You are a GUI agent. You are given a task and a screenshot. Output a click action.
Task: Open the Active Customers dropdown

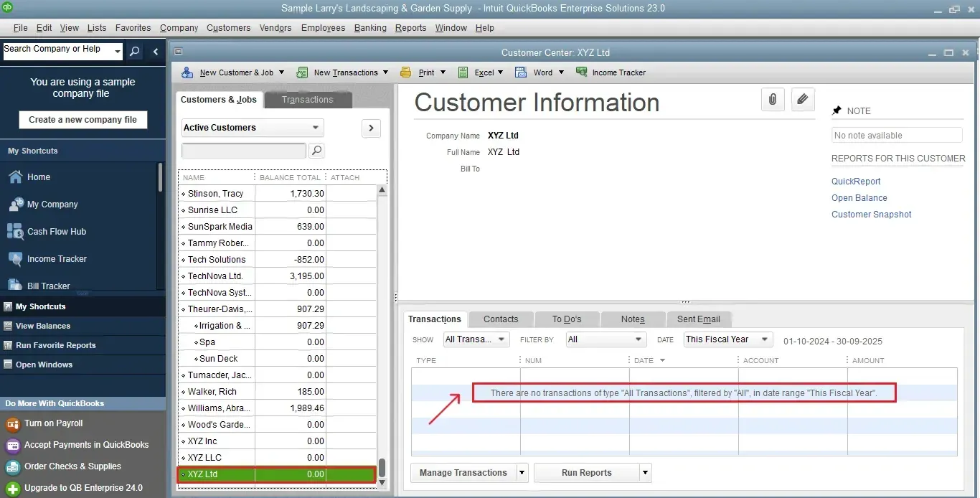point(253,128)
